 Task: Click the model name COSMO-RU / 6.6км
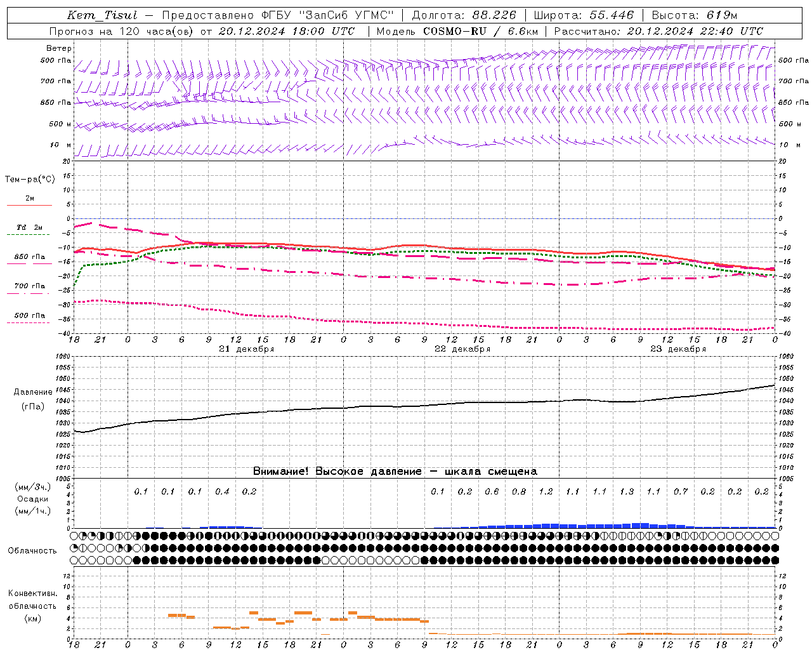(x=481, y=31)
